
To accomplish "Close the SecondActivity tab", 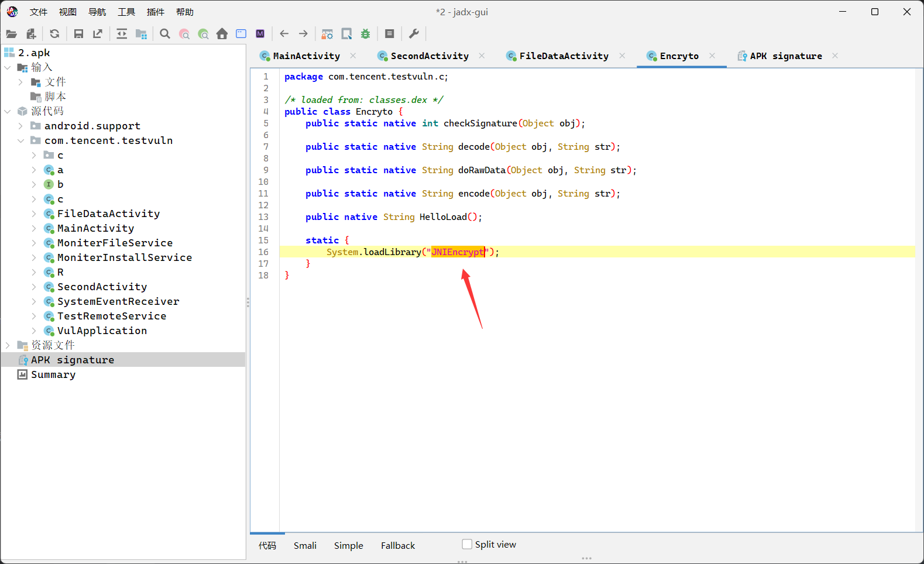I will tap(482, 56).
